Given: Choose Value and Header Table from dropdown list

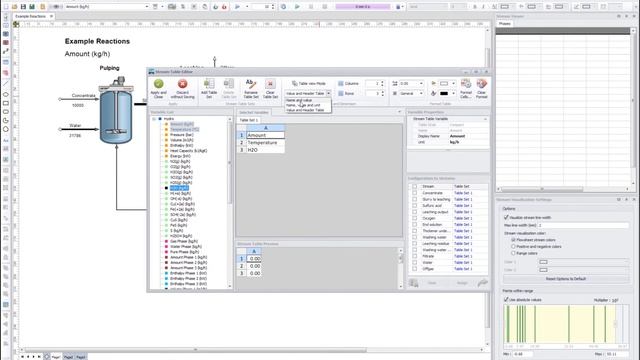Looking at the screenshot, I should (305, 110).
